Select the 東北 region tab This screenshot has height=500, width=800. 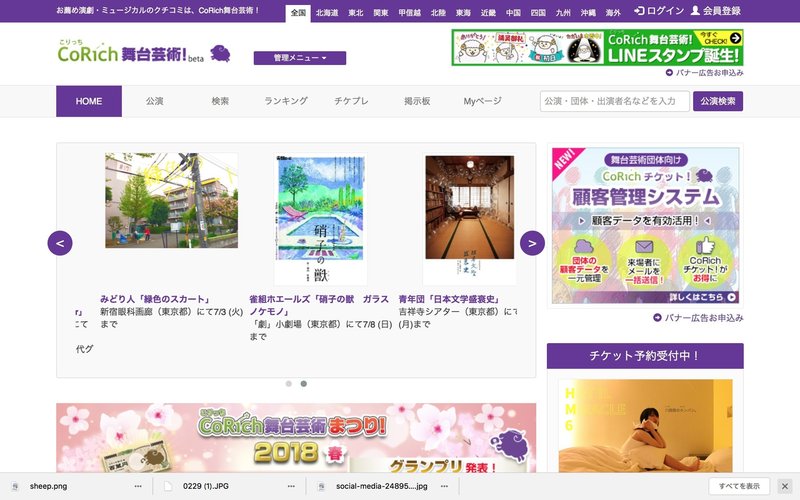tap(356, 13)
